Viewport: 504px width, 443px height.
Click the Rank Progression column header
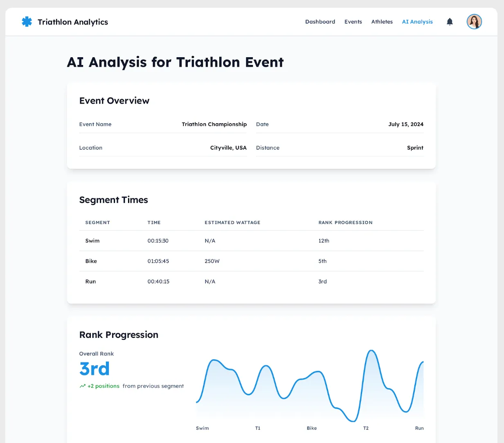[345, 223]
